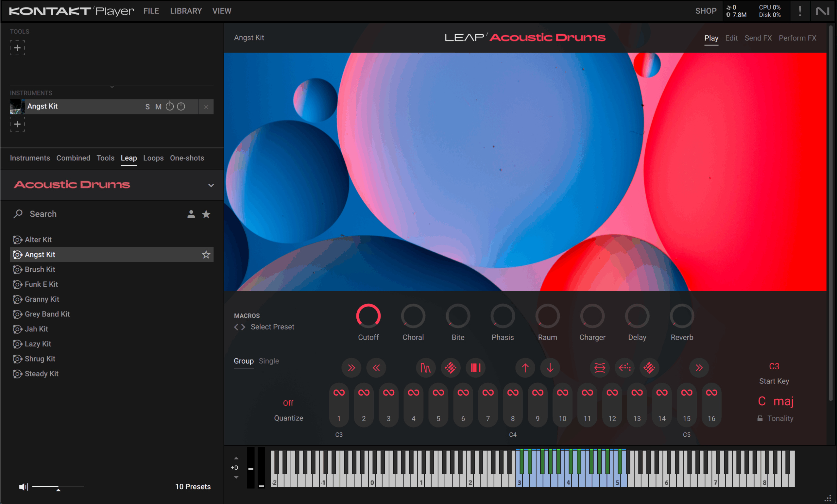
Task: Solo the Angst Kit instrument
Action: pyautogui.click(x=147, y=107)
